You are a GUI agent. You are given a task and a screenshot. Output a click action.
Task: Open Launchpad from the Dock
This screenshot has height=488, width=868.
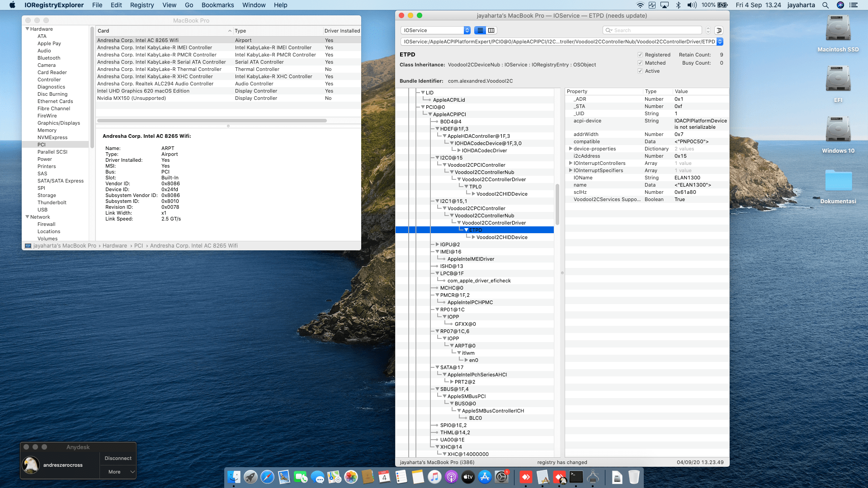click(250, 477)
